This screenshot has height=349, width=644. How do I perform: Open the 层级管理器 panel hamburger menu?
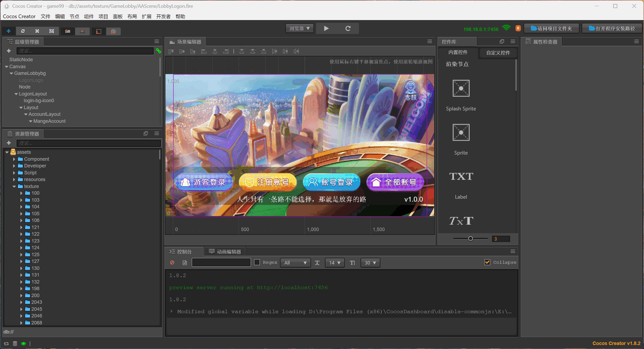[157, 41]
